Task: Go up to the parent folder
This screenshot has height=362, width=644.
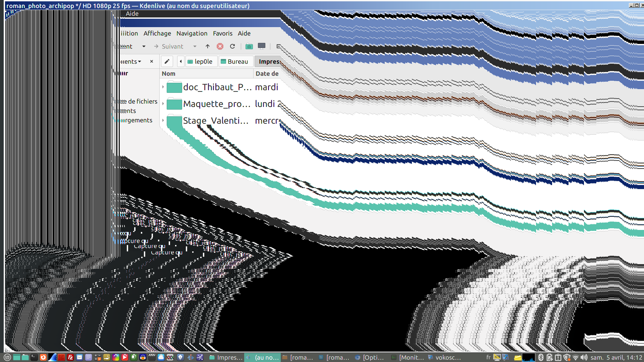Action: click(208, 47)
